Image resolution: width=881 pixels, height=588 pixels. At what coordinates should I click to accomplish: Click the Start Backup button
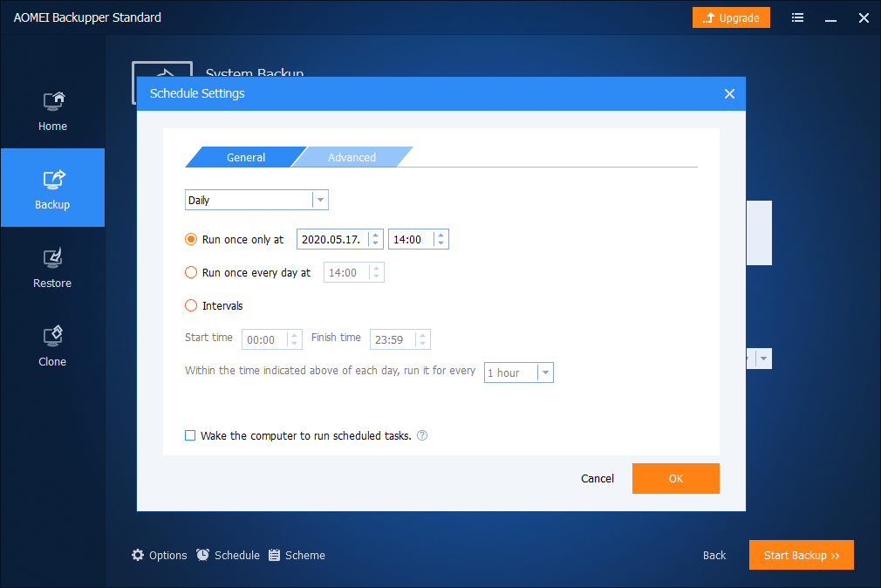(x=802, y=556)
